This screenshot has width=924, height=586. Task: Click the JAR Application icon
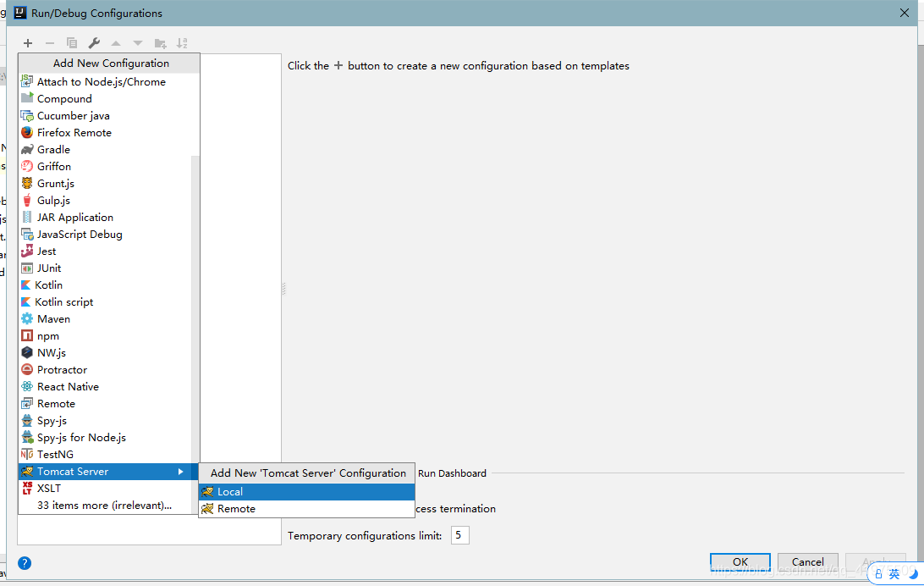pos(27,218)
